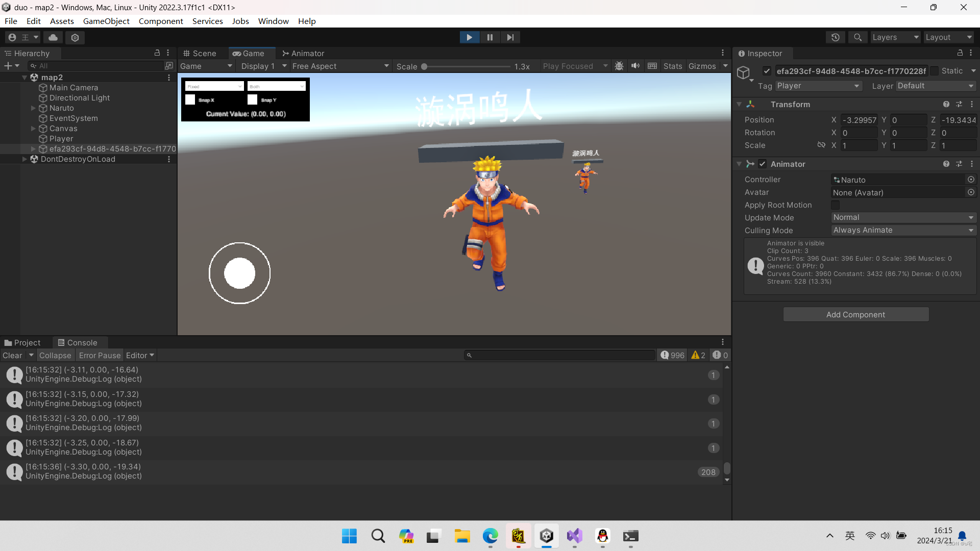This screenshot has height=551, width=980.
Task: Expand the Naruto object in Hierarchy
Action: [34, 108]
